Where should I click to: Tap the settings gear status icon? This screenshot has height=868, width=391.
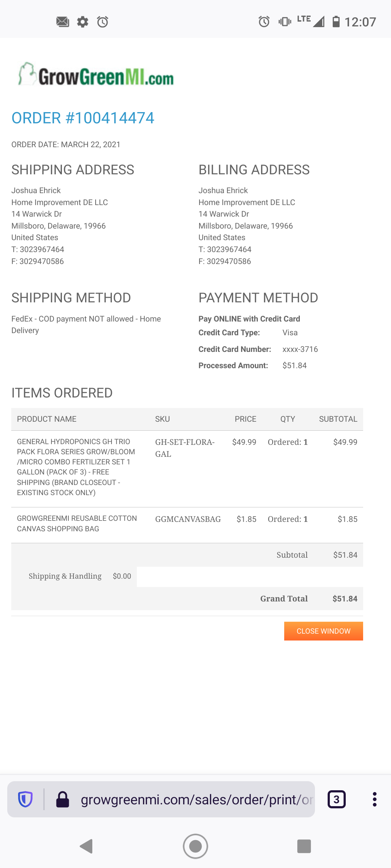coord(83,22)
